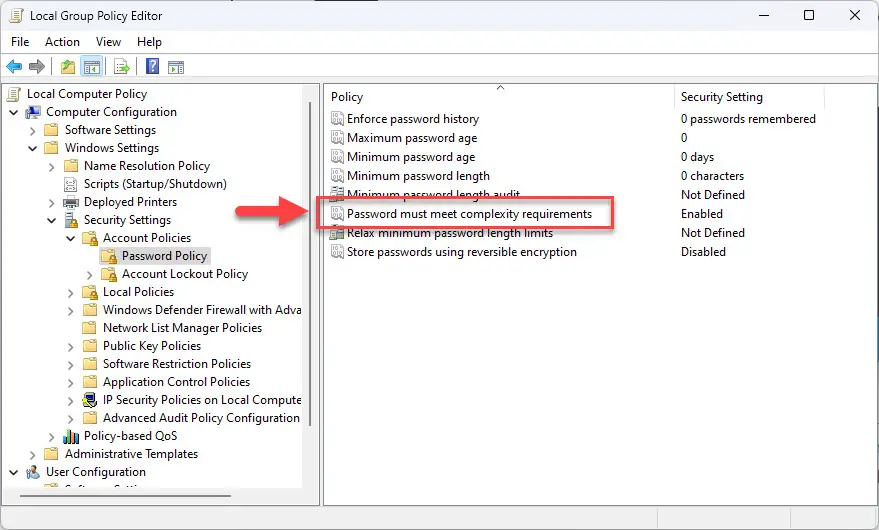Screen dimensions: 879x530
Task: Go up one level using folder icon
Action: pos(67,67)
